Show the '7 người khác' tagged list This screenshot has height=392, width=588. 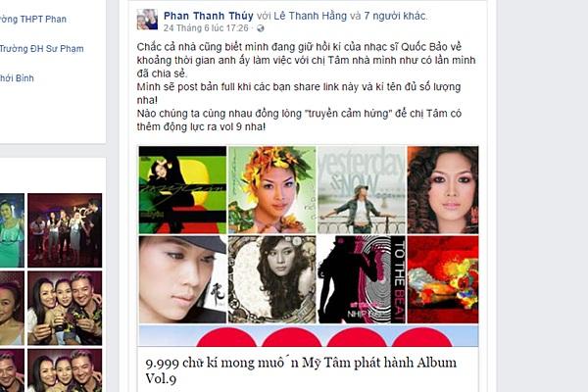coord(395,16)
